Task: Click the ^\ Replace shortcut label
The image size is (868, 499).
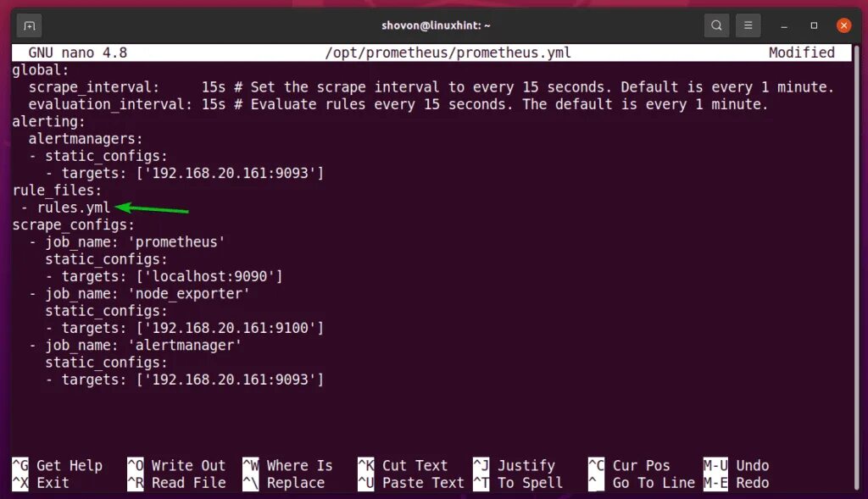Action: pyautogui.click(x=284, y=483)
